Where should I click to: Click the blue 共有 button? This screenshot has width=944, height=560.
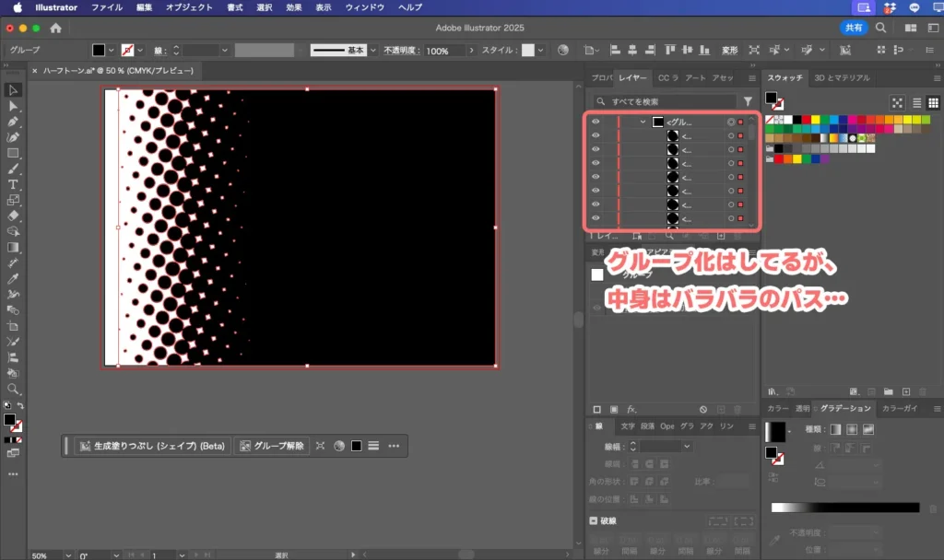point(854,28)
